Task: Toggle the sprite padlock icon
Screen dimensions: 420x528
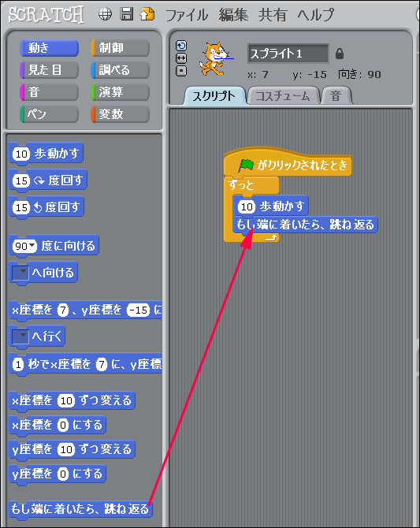Action: point(340,54)
